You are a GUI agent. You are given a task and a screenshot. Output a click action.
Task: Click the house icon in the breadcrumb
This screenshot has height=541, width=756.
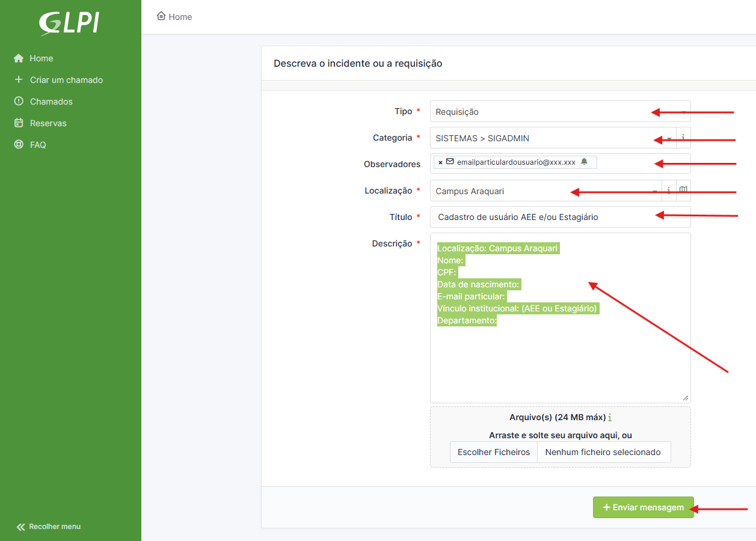[161, 16]
